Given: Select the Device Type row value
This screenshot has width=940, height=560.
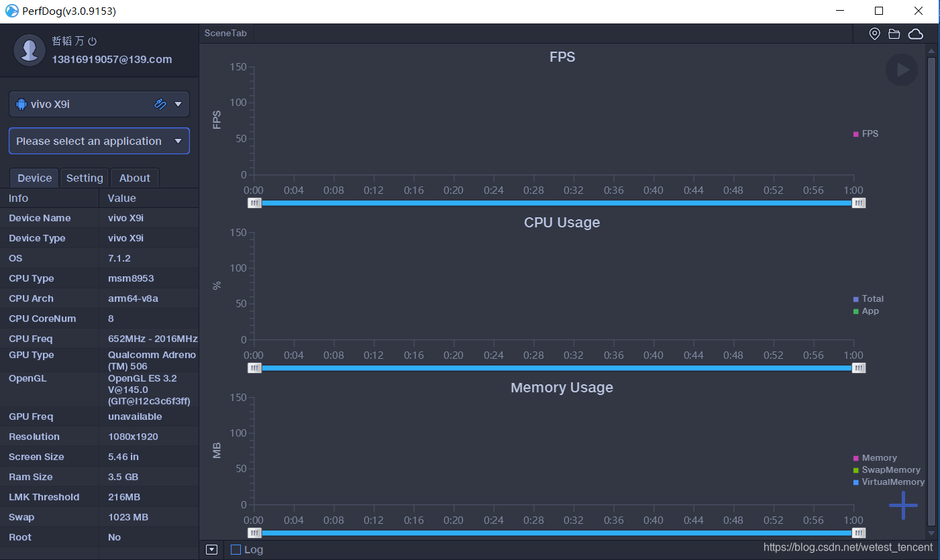Looking at the screenshot, I should pos(126,238).
